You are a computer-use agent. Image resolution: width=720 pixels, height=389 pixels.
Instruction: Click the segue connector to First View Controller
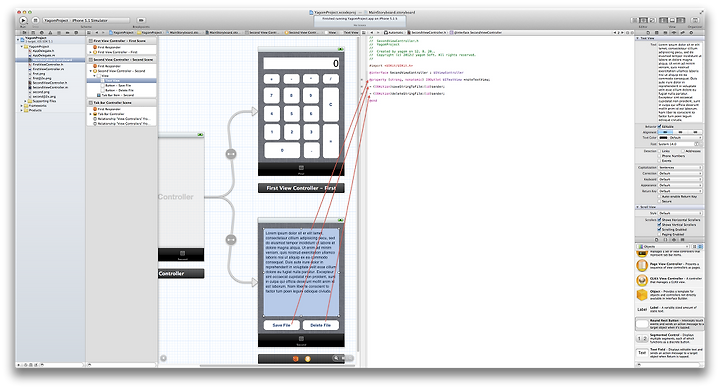click(231, 154)
